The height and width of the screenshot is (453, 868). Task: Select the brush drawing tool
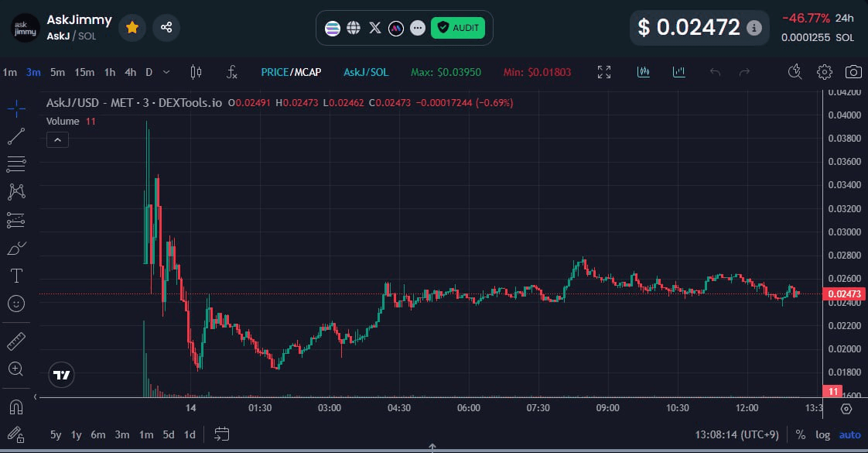tap(16, 248)
